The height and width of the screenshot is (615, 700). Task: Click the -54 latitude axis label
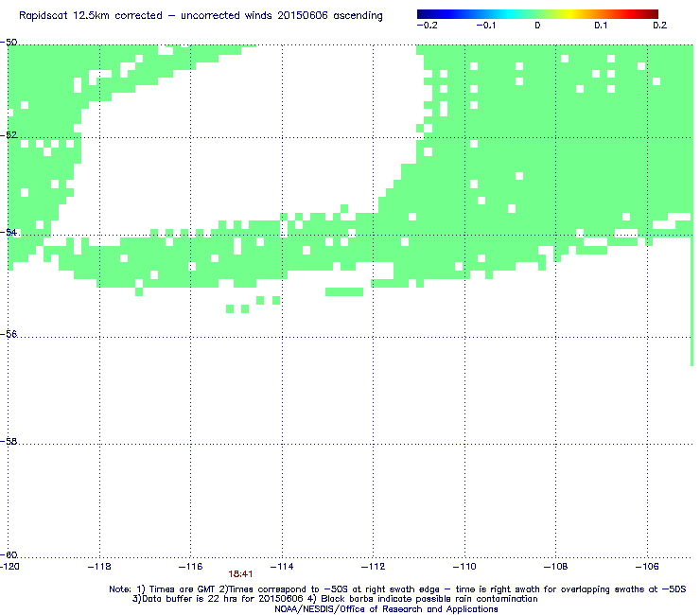click(9, 232)
